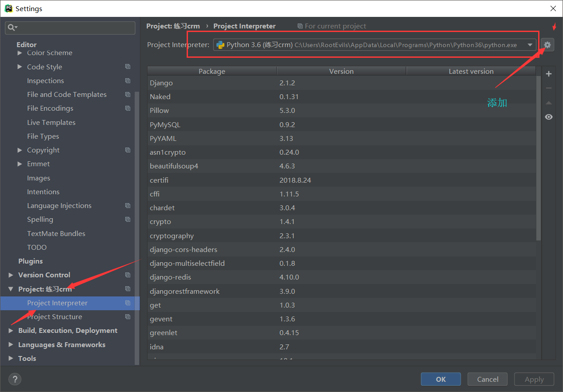
Task: Click search magnifier icon in settings
Action: tap(12, 28)
